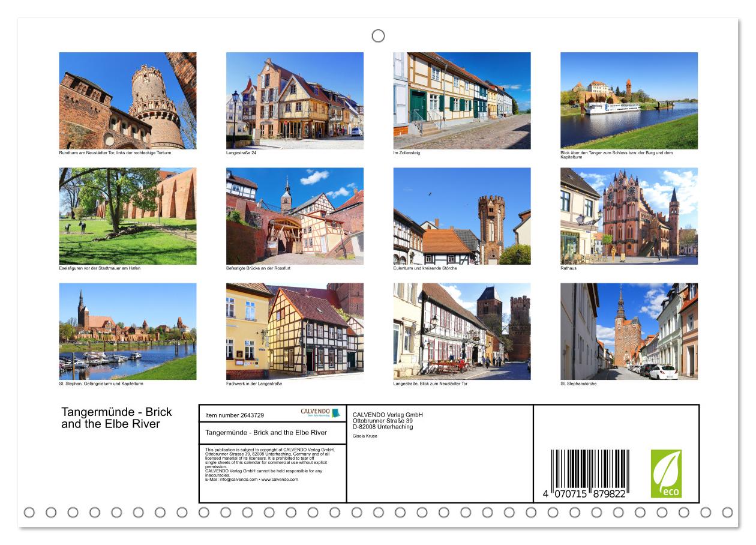This screenshot has height=545, width=756.
Task: Click the caption "Langestraße 24"
Action: tap(241, 153)
